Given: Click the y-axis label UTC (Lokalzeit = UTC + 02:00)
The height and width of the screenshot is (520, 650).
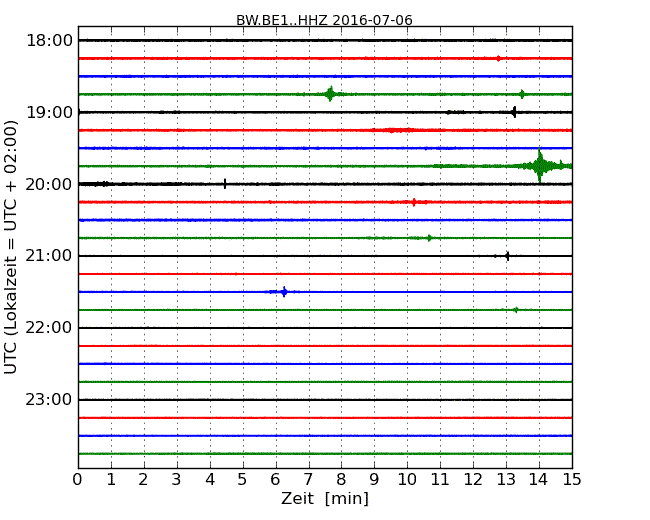Looking at the screenshot, I should point(10,248).
